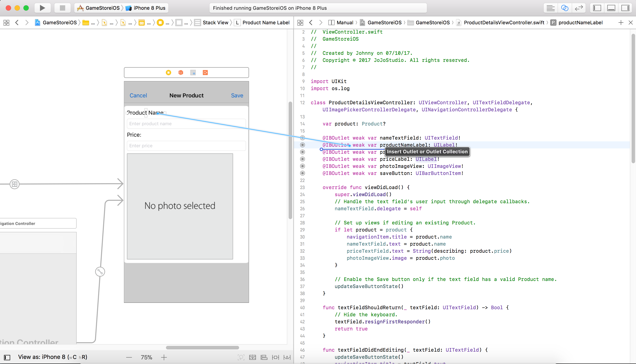Embed selection in Stack View
This screenshot has height=364, width=636.
[253, 358]
